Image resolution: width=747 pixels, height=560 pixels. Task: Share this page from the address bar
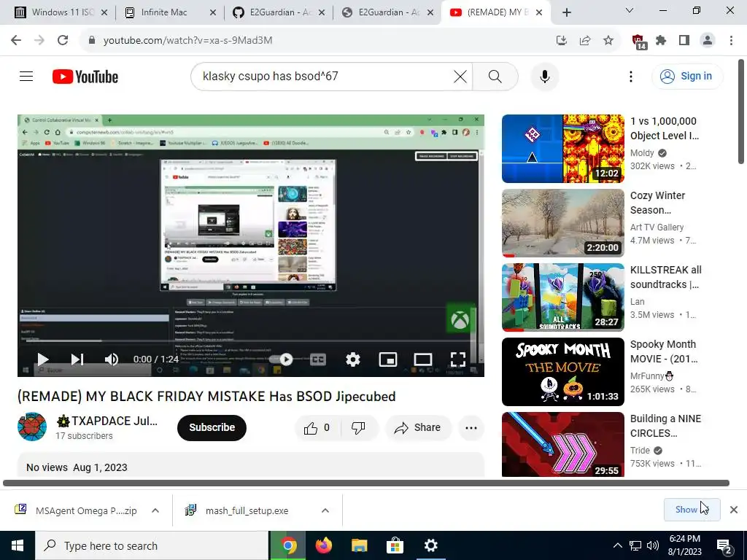click(x=584, y=41)
